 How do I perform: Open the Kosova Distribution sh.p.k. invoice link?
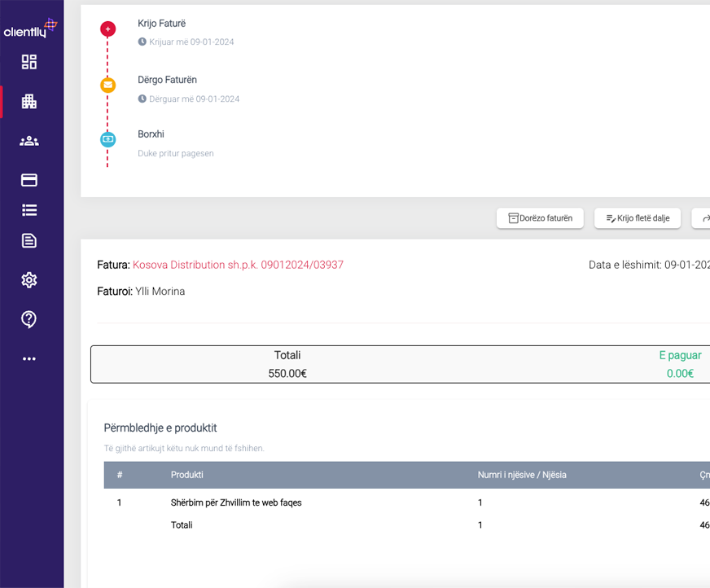click(238, 265)
